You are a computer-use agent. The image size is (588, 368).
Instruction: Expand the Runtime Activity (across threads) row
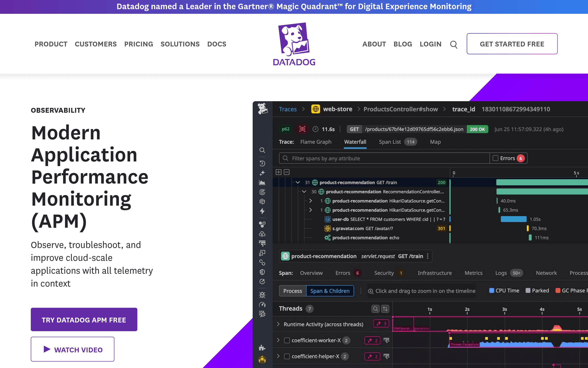[x=278, y=324]
